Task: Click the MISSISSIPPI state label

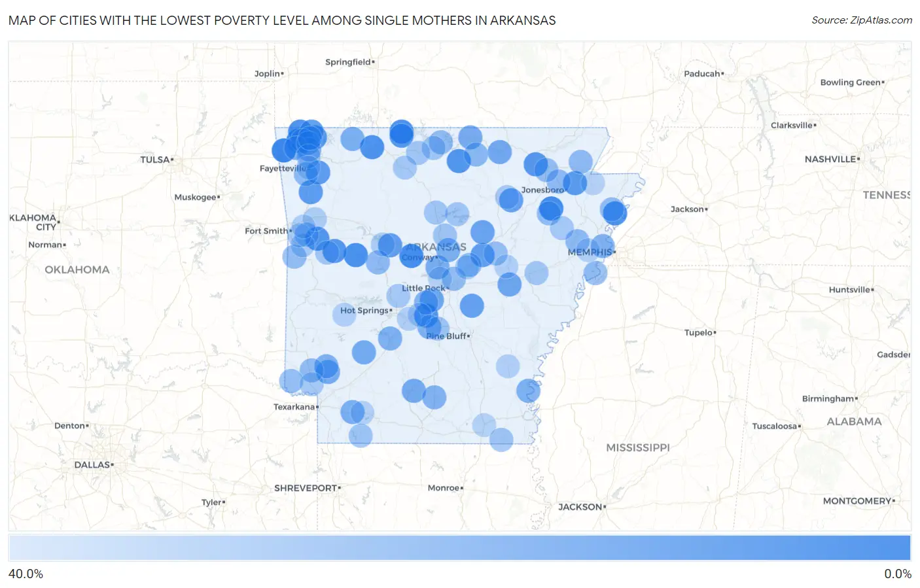Action: click(638, 448)
